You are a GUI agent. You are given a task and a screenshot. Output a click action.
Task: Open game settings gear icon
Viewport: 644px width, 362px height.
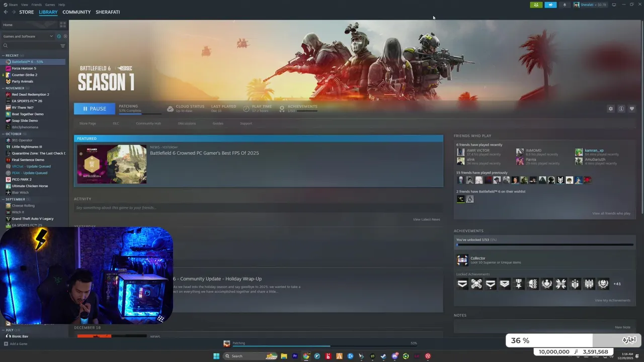(x=611, y=109)
